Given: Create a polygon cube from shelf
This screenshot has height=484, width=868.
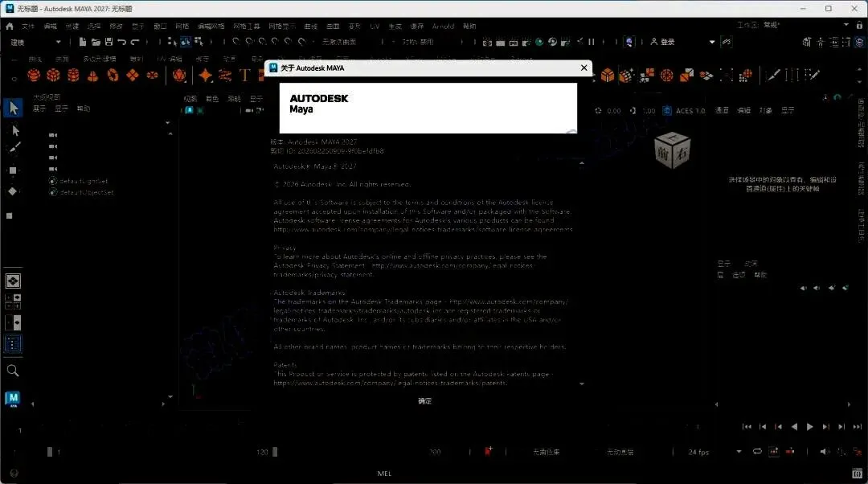Looking at the screenshot, I should 53,75.
